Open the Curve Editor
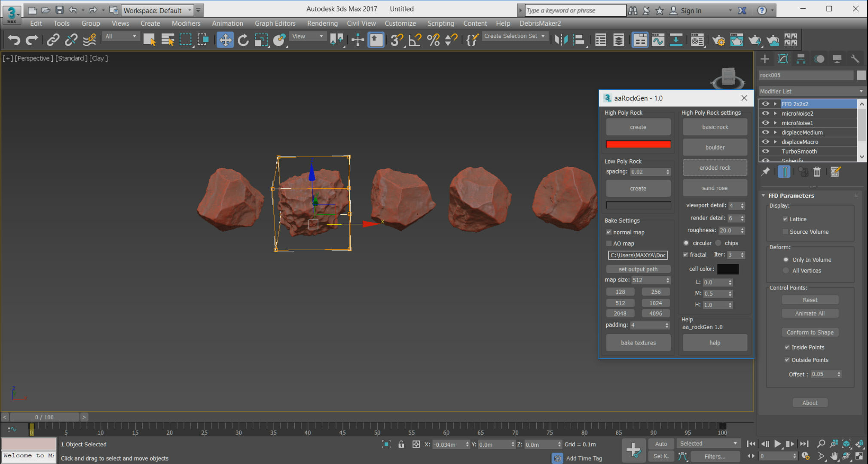868x464 pixels. pyautogui.click(x=658, y=40)
